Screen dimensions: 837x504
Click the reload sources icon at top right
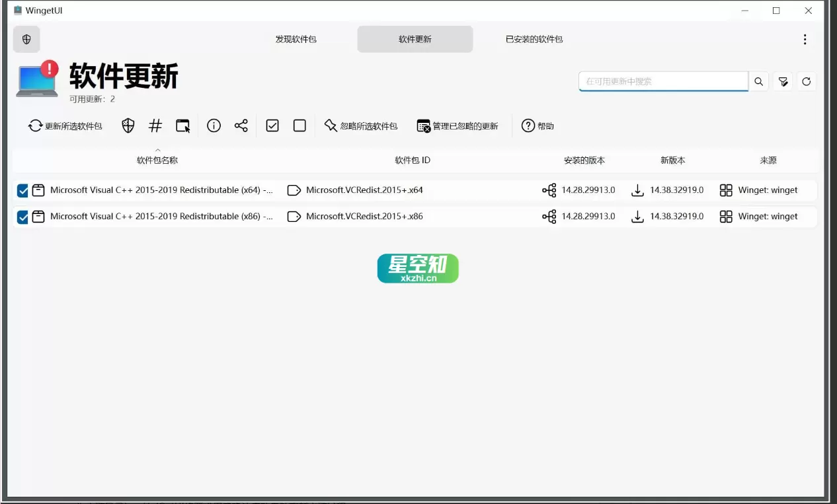click(x=807, y=81)
